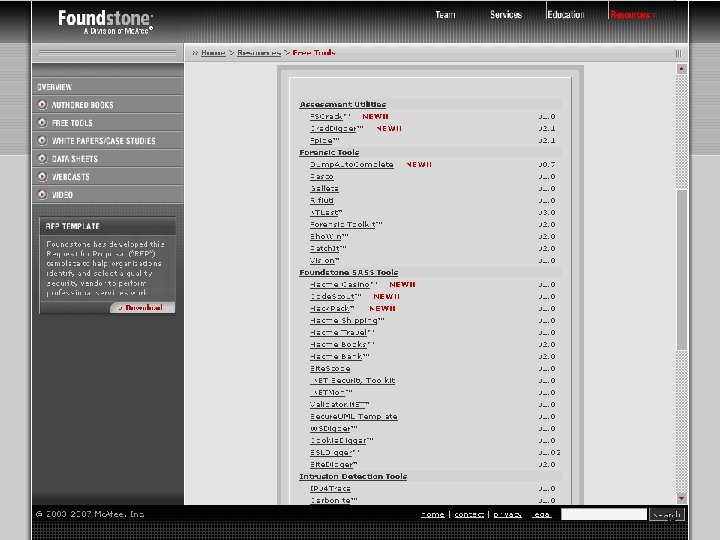This screenshot has height=540, width=720.
Task: Open the ShoWin tool link
Action: coord(326,236)
